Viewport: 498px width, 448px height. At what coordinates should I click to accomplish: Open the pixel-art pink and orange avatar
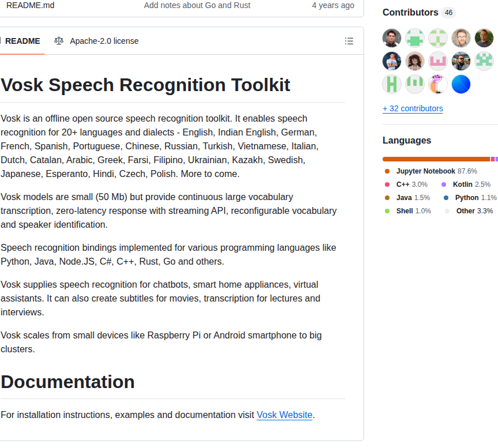[438, 84]
